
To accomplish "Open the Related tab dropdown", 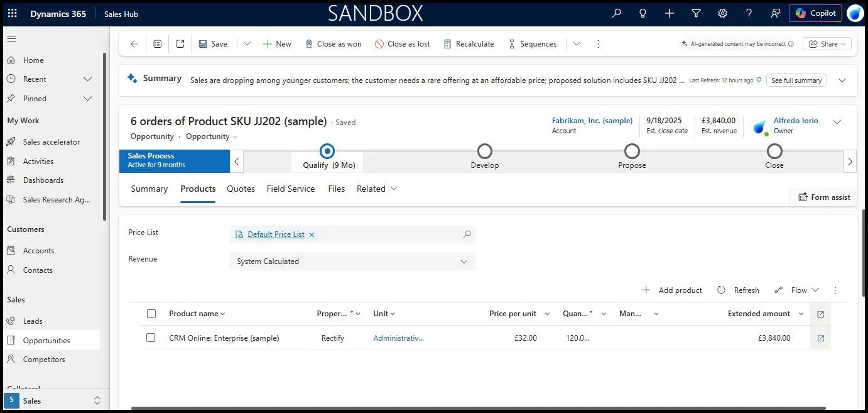I will coord(377,189).
